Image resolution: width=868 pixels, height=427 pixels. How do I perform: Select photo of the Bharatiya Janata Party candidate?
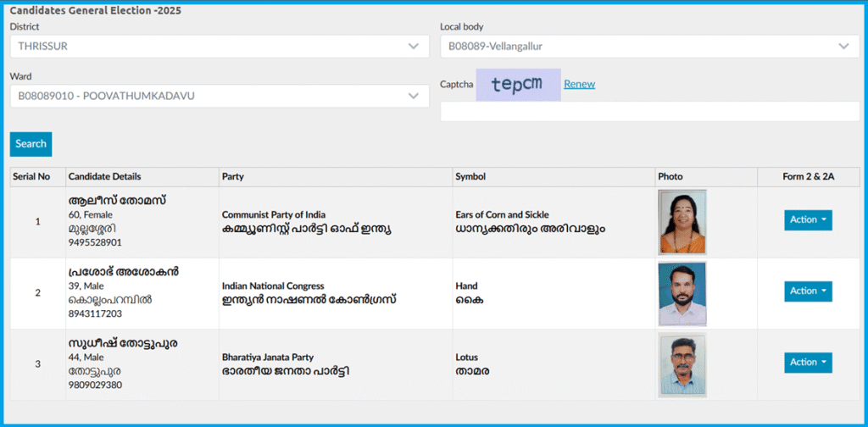(682, 364)
